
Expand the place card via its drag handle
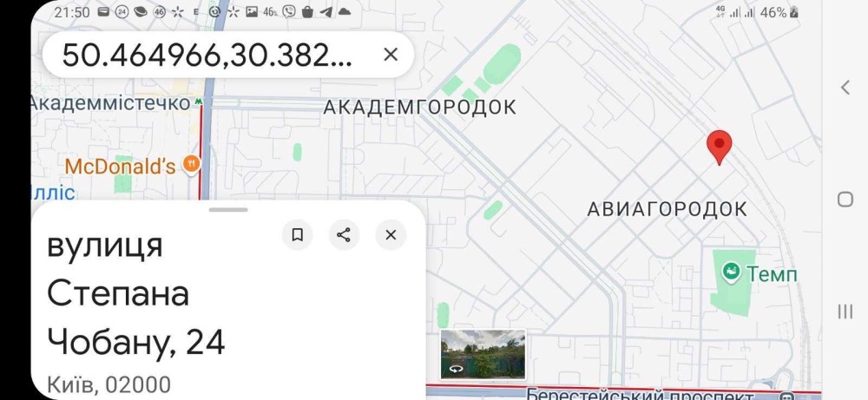click(228, 209)
